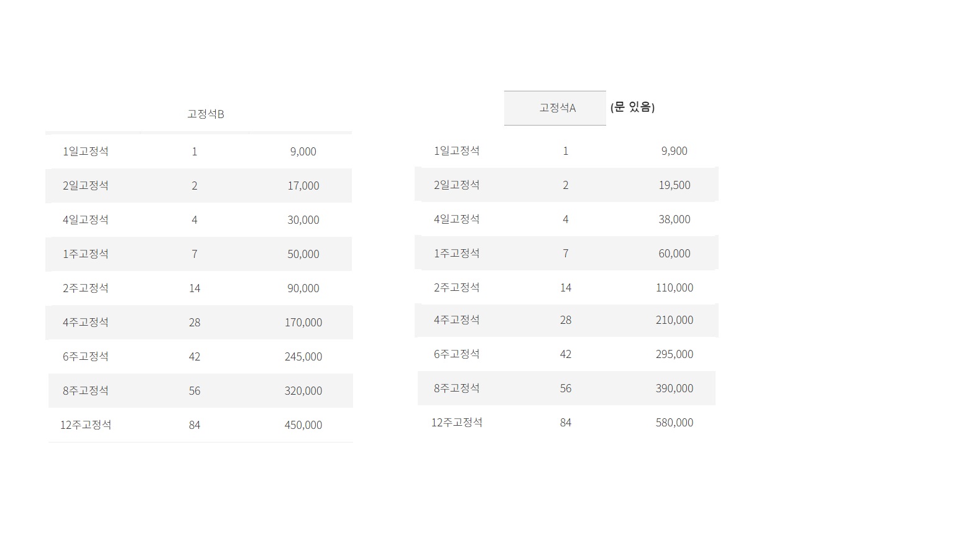Click the 170,000 price value
Viewport: 958px width, 560px height.
click(303, 323)
